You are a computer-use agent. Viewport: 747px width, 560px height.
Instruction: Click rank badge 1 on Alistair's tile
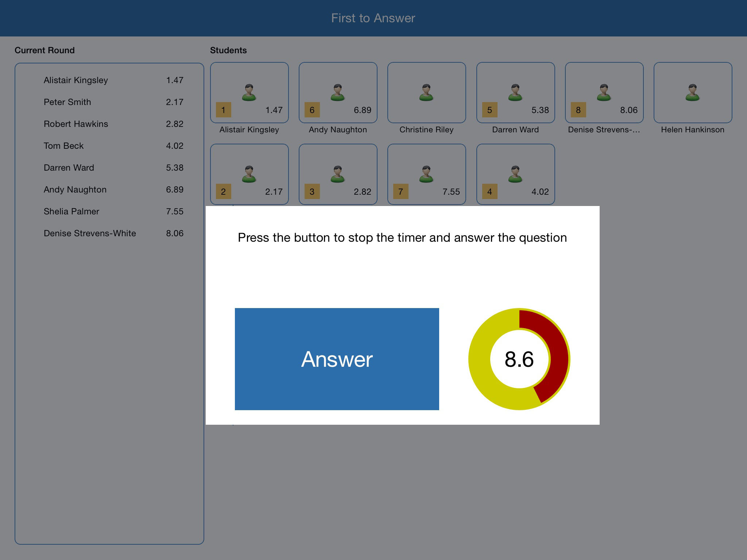click(223, 110)
